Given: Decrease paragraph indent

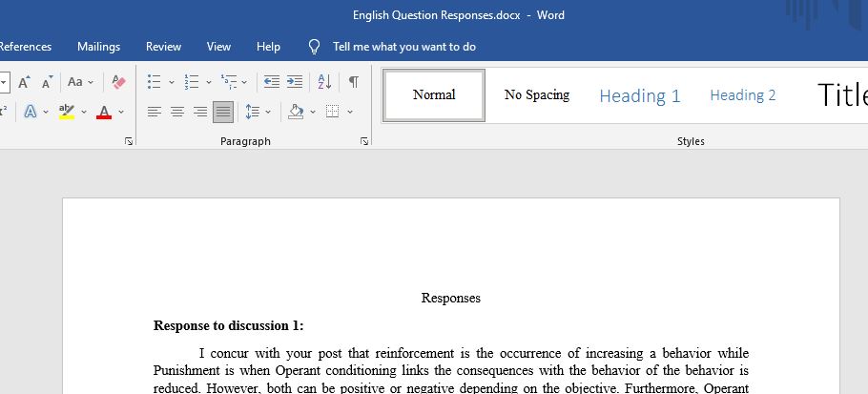Looking at the screenshot, I should pyautogui.click(x=271, y=82).
